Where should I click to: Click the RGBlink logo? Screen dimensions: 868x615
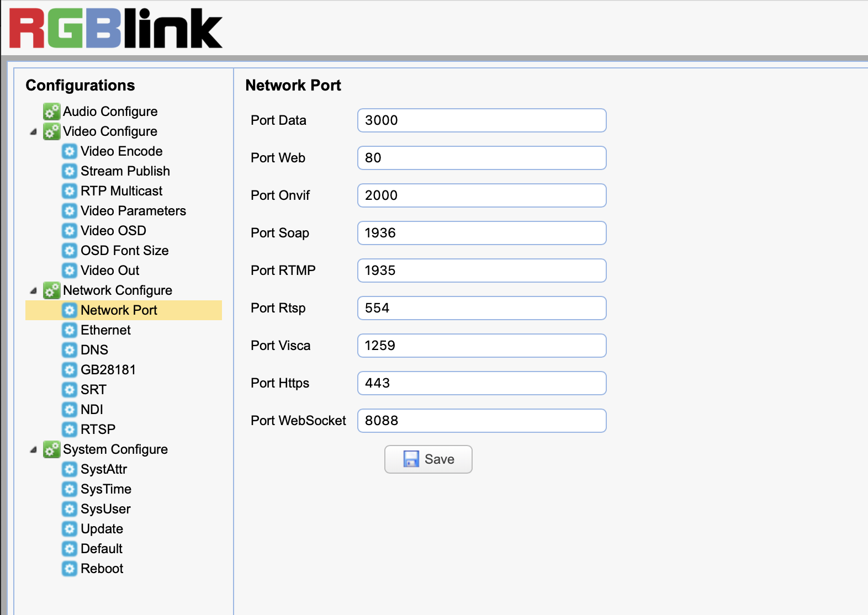pyautogui.click(x=116, y=29)
